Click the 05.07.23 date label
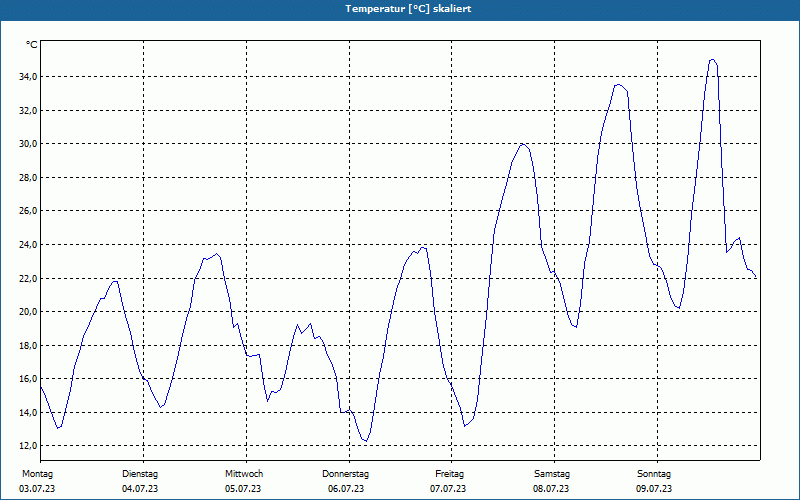This screenshot has width=800, height=500. click(x=243, y=489)
